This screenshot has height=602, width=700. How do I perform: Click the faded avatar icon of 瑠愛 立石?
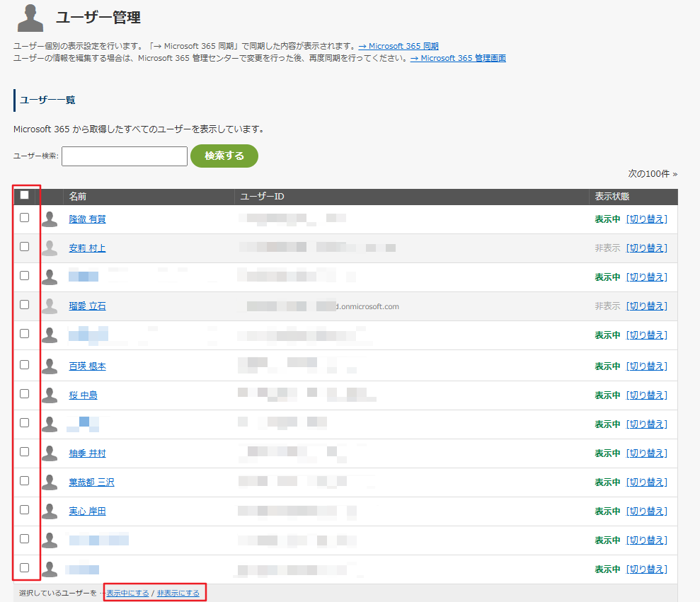(50, 306)
